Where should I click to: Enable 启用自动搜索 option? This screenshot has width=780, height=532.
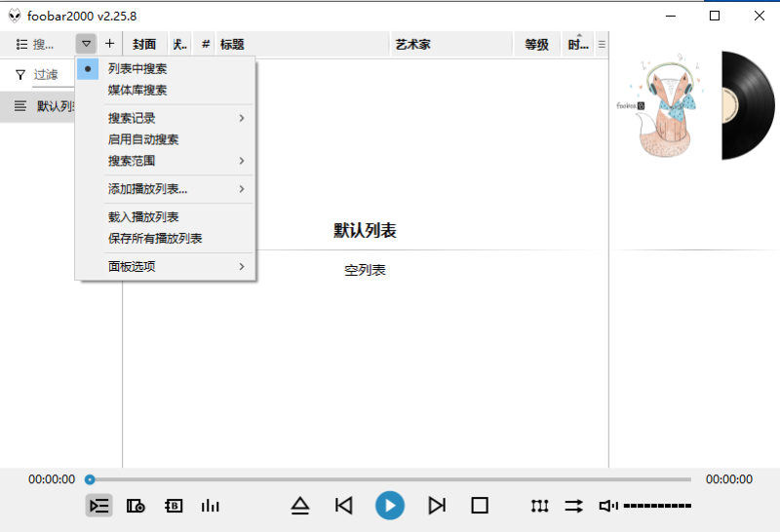pyautogui.click(x=166, y=139)
